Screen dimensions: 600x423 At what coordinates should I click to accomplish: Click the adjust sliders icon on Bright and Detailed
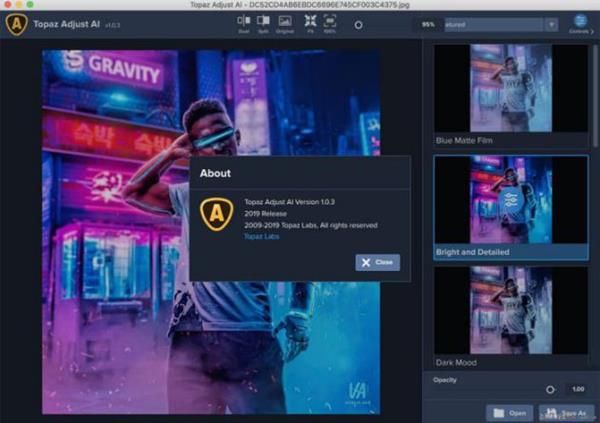pyautogui.click(x=512, y=198)
